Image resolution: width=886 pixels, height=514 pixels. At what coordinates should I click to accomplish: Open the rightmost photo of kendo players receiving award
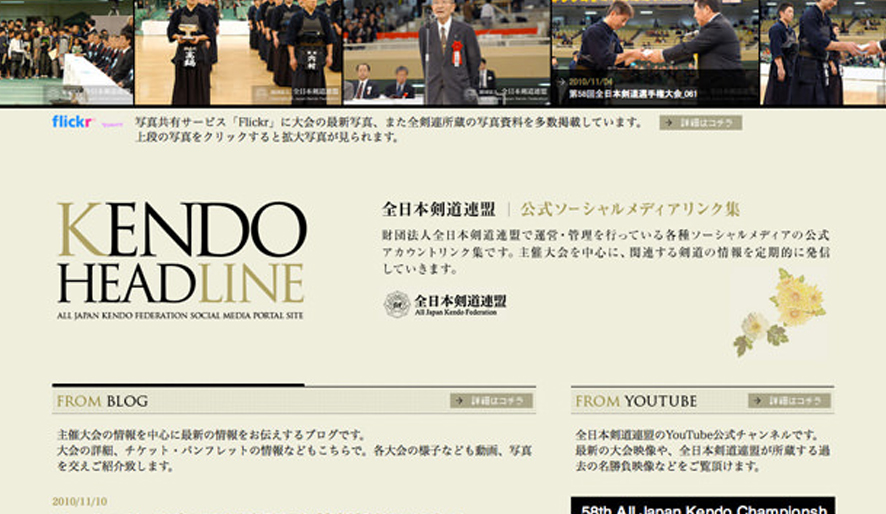tap(823, 53)
